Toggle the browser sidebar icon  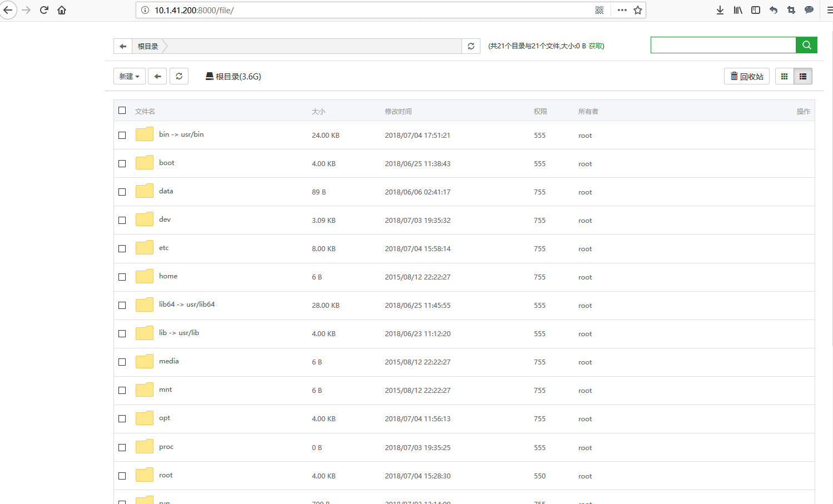click(756, 10)
